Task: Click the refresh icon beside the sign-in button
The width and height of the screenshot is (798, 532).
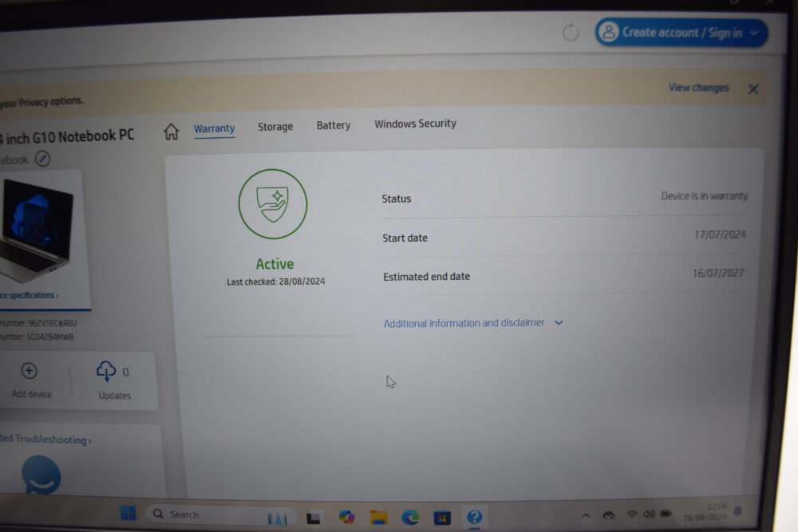Action: 571,33
